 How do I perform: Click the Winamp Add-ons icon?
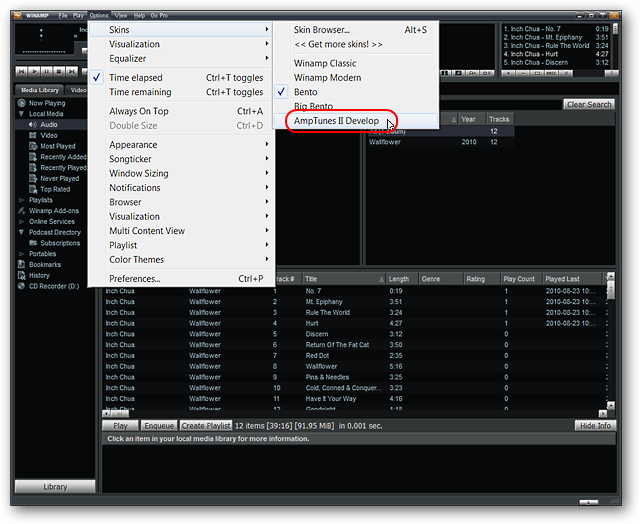(x=22, y=211)
